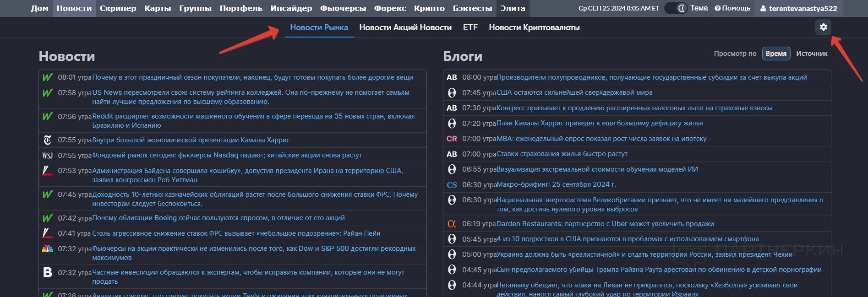The image size is (868, 297).
Task: Open the Элита menu item
Action: click(x=513, y=8)
